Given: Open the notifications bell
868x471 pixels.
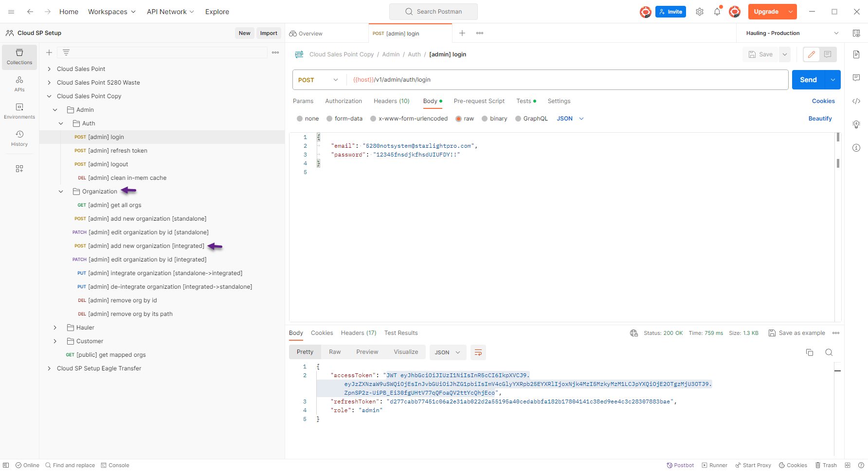Looking at the screenshot, I should 717,12.
